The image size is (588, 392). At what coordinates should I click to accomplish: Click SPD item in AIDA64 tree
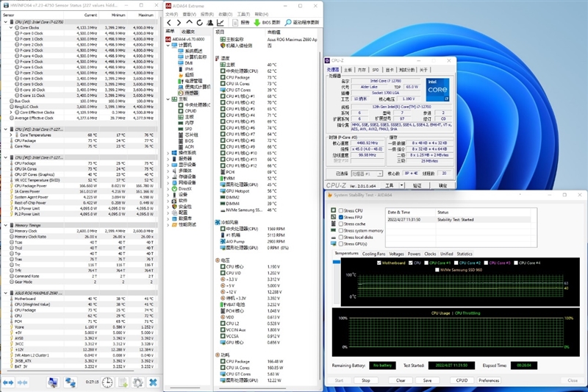click(185, 129)
